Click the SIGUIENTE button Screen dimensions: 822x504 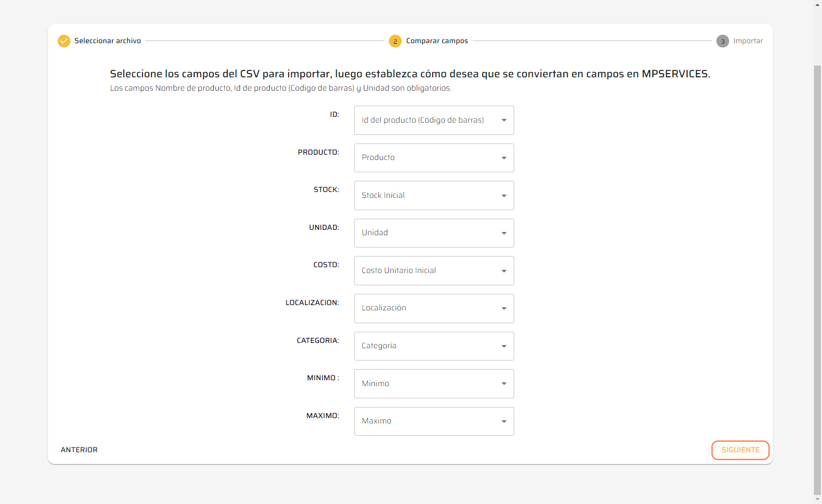pos(740,450)
